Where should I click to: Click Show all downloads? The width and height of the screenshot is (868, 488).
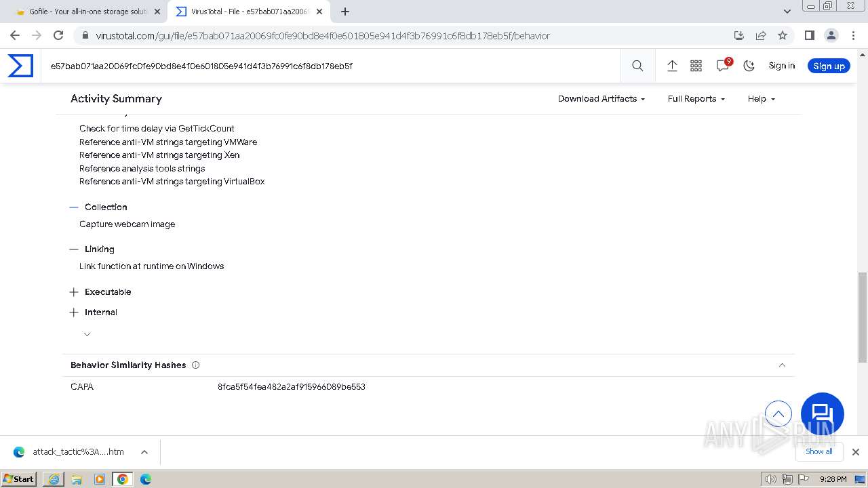pyautogui.click(x=818, y=452)
